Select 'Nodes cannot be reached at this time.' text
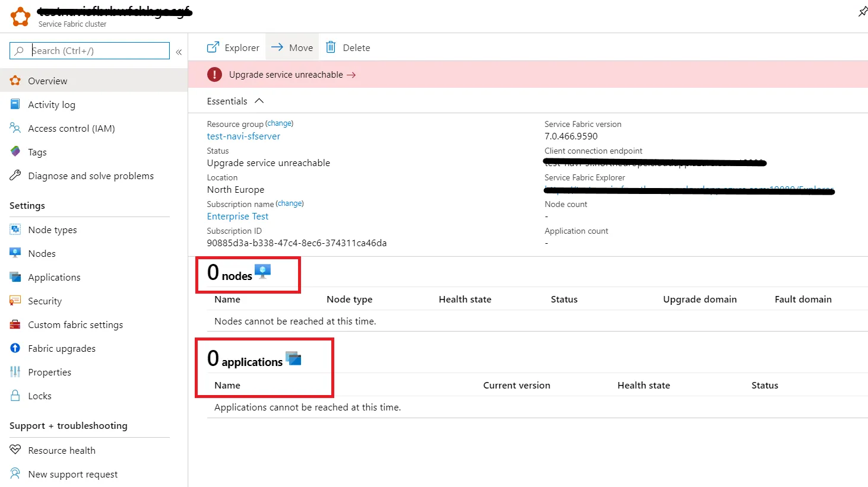 [x=295, y=322]
